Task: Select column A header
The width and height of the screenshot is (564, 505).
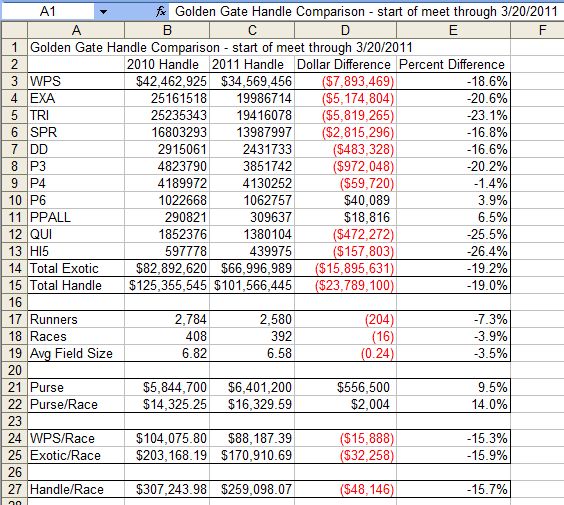Action: coord(76,30)
